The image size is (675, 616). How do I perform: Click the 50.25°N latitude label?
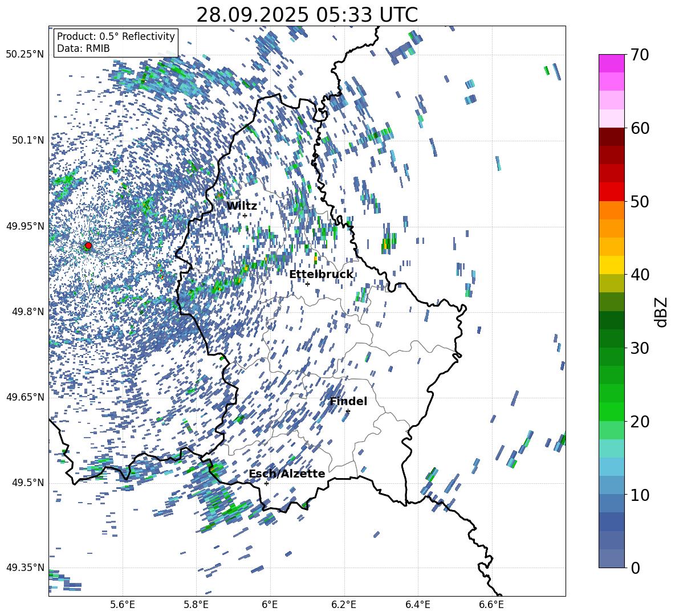coord(25,55)
